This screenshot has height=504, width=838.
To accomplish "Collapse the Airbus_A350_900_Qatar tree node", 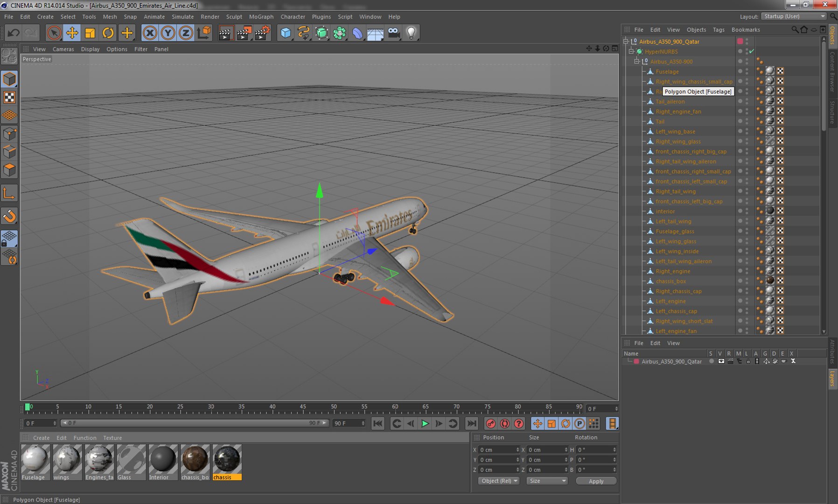I will click(626, 42).
